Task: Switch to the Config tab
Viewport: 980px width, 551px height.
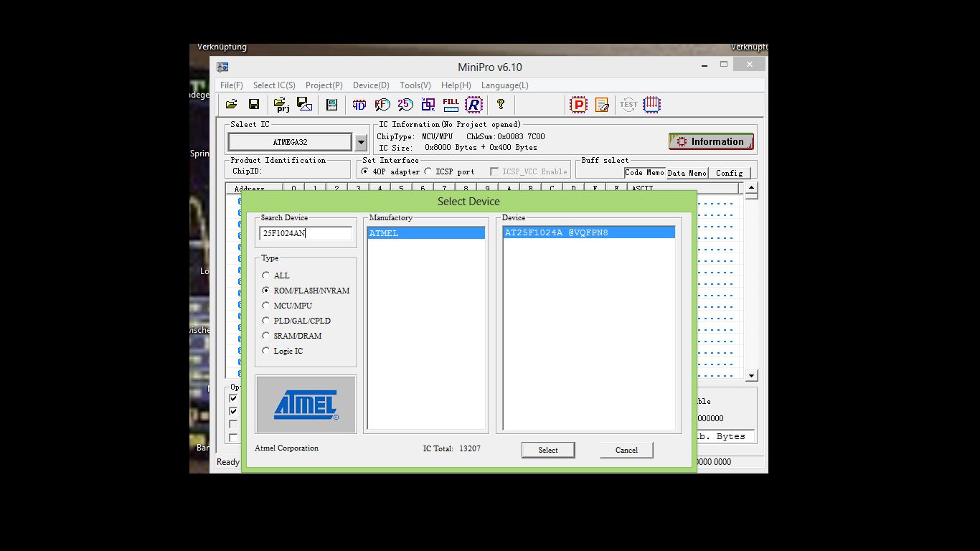Action: pyautogui.click(x=730, y=173)
